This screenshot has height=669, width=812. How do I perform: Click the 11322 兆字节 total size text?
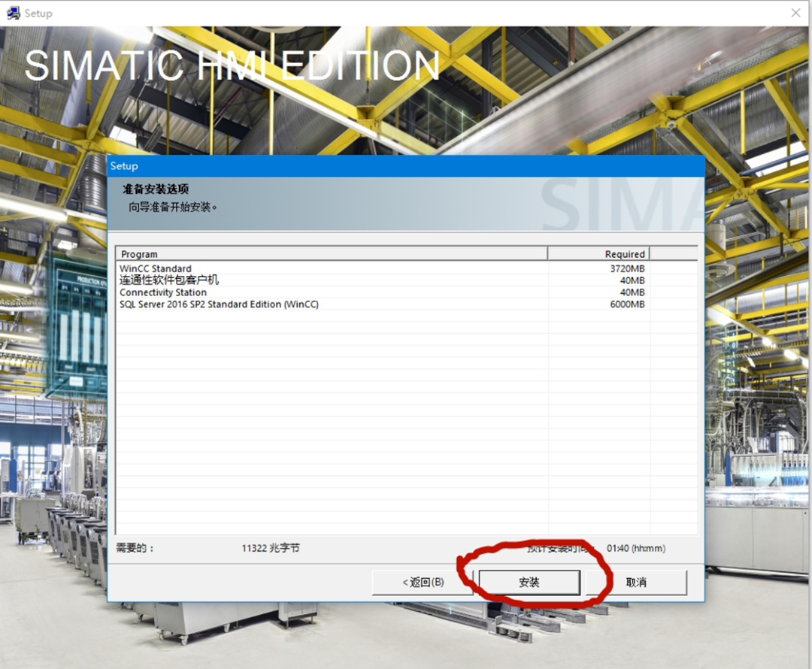(271, 548)
